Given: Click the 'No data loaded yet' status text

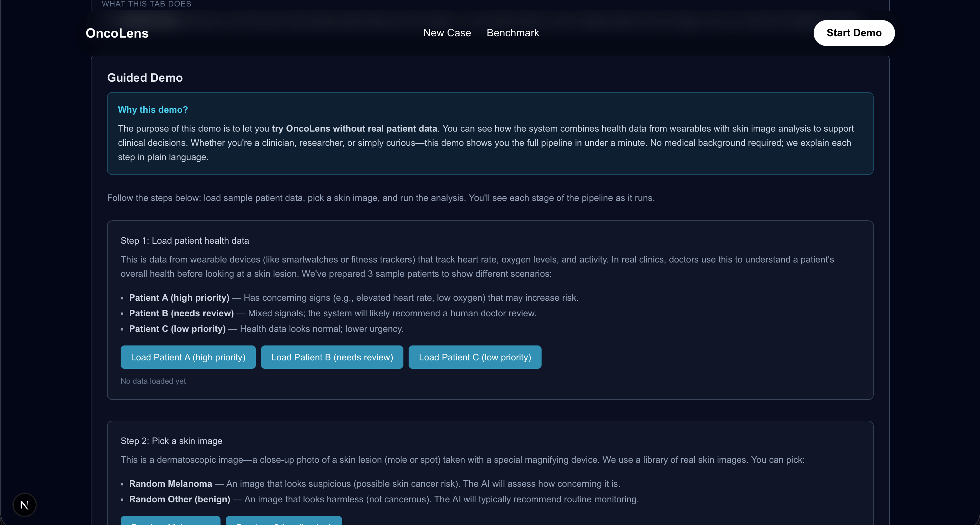Looking at the screenshot, I should tap(153, 381).
